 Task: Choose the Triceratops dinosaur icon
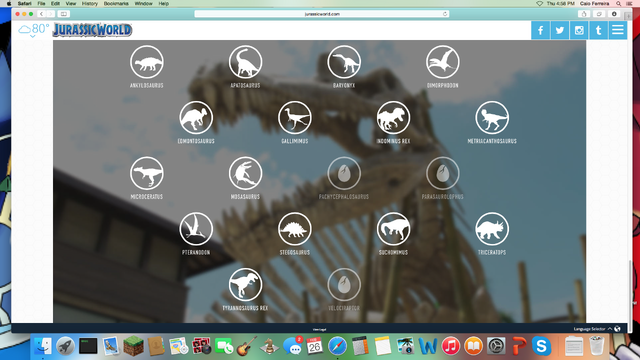492,229
